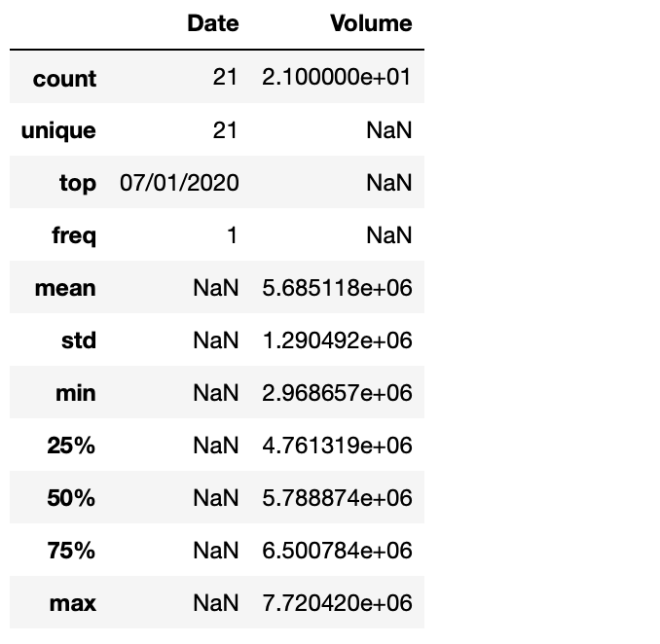Select the 2.100000e+01 Volume count cell
This screenshot has width=660, height=644.
click(337, 79)
